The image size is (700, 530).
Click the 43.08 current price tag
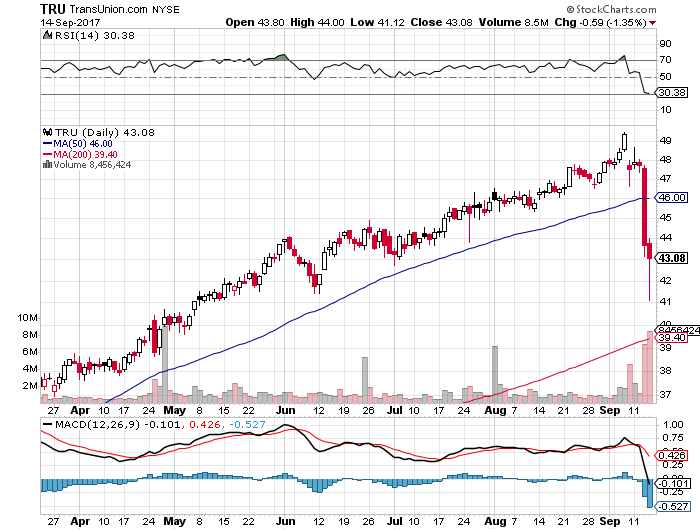(x=668, y=259)
